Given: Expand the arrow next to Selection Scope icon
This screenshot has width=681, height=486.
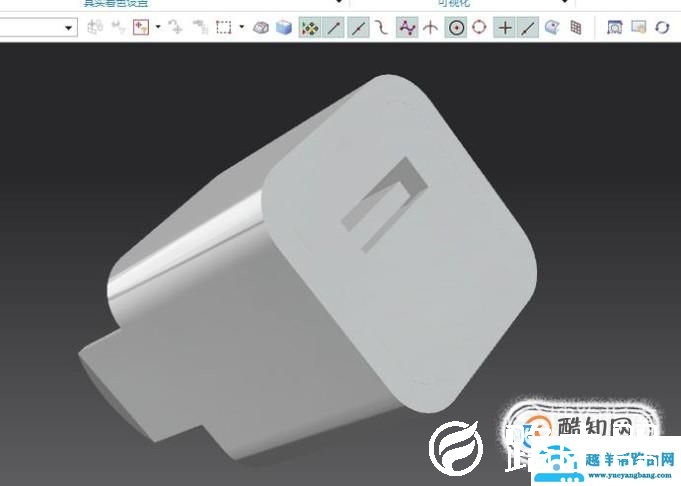Looking at the screenshot, I should pyautogui.click(x=158, y=27).
